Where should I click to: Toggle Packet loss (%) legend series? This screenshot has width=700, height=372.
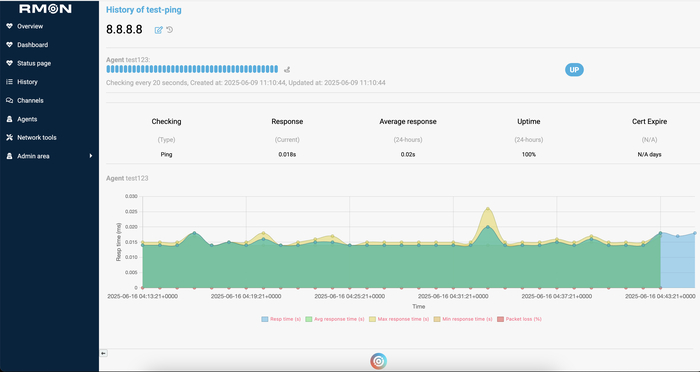519,319
